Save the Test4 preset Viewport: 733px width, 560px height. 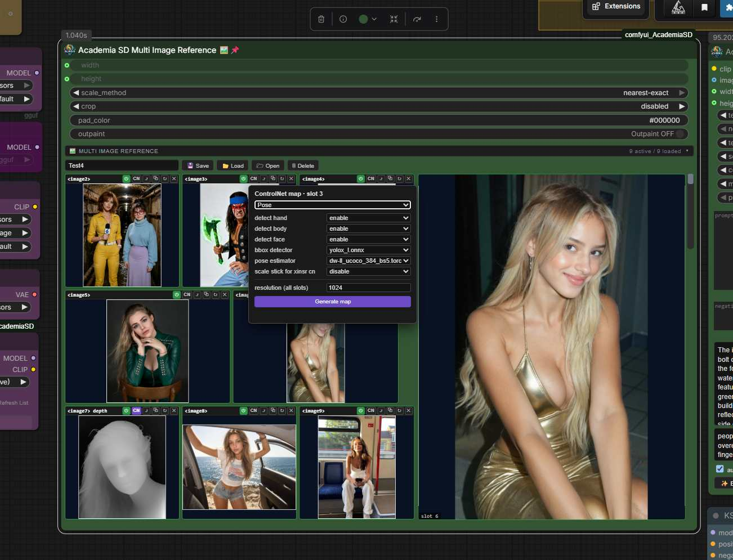click(198, 165)
